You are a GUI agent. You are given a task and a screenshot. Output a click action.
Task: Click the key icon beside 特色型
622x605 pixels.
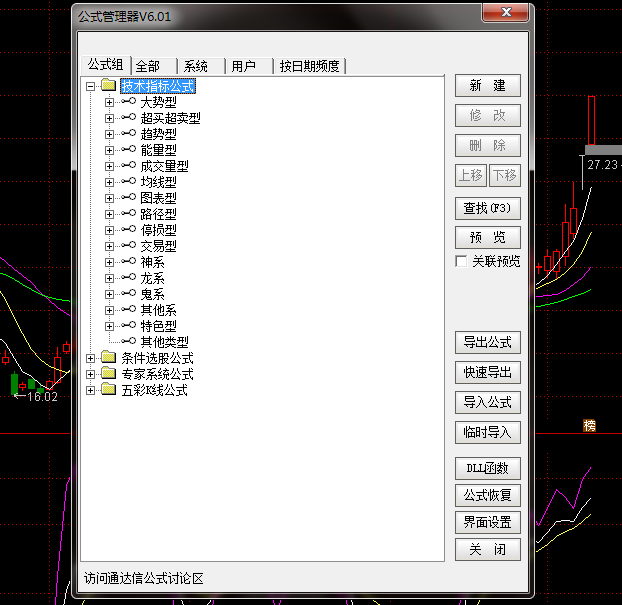point(128,326)
